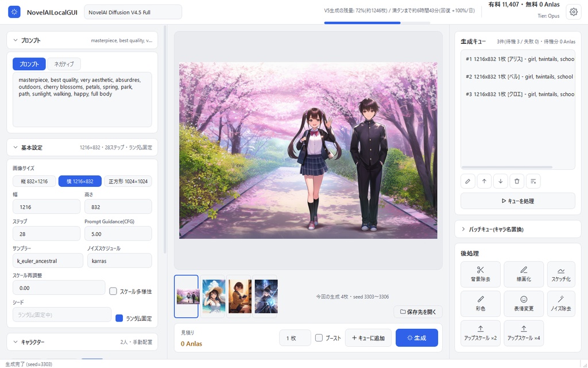Open 表情変更 expression change tool
Screen dimensions: 588x368
click(x=524, y=304)
